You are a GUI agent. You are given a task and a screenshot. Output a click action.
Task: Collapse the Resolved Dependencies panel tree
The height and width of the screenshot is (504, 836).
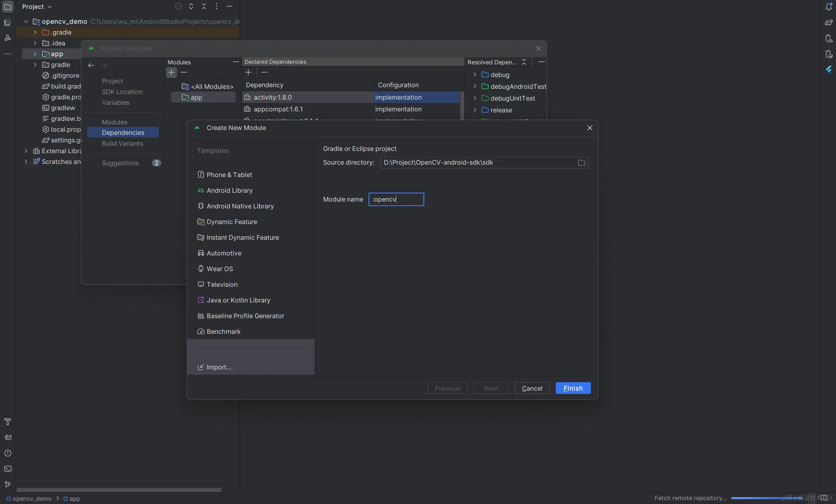point(524,62)
